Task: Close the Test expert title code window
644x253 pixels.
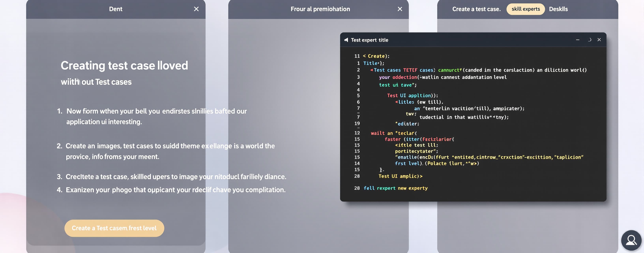Action: tap(599, 40)
